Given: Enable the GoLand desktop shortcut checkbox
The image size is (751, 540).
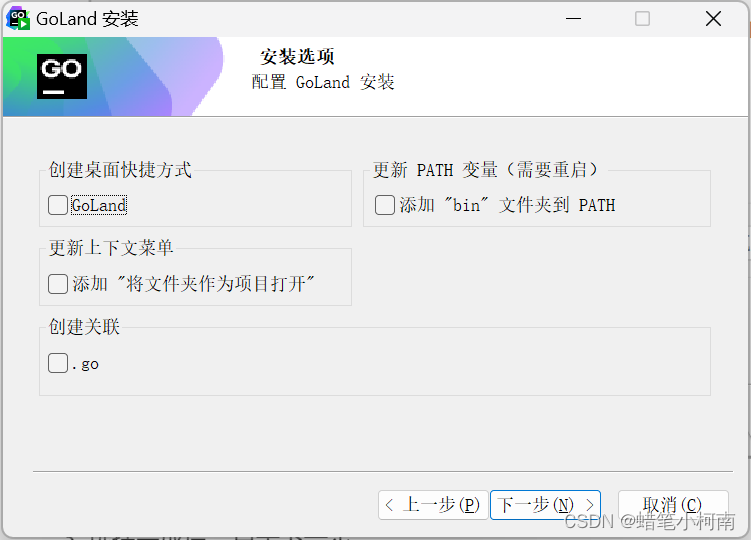Looking at the screenshot, I should (x=58, y=205).
